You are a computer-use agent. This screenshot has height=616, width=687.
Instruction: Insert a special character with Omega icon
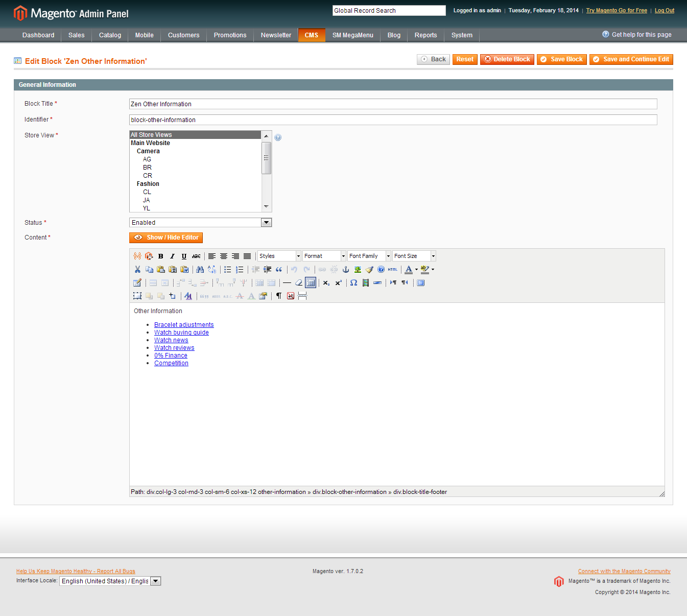coord(353,282)
